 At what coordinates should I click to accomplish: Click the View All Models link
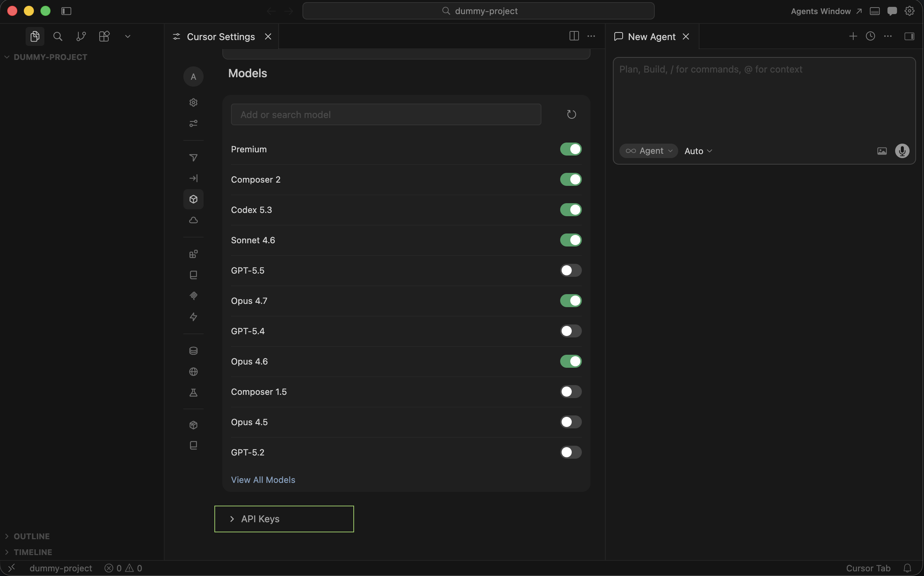click(263, 480)
